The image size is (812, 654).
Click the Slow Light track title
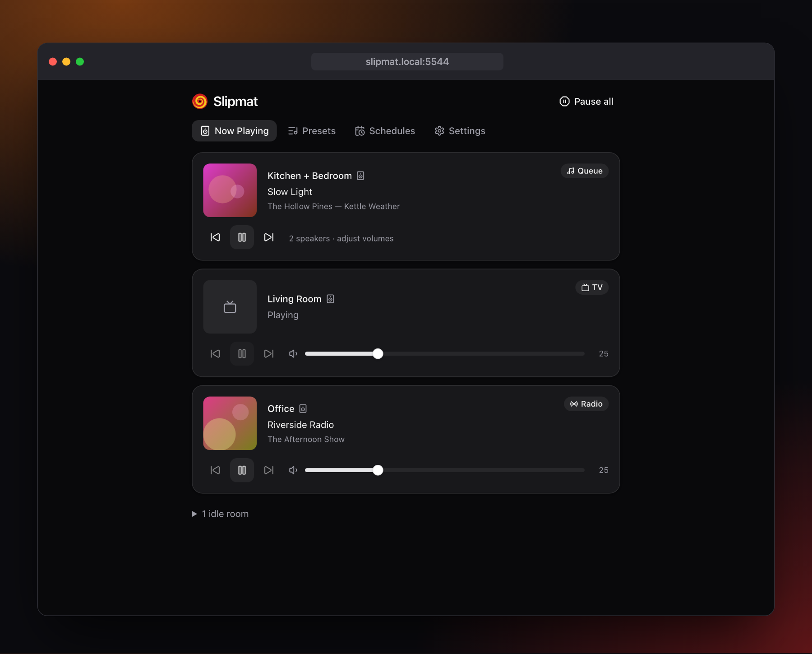pyautogui.click(x=290, y=192)
